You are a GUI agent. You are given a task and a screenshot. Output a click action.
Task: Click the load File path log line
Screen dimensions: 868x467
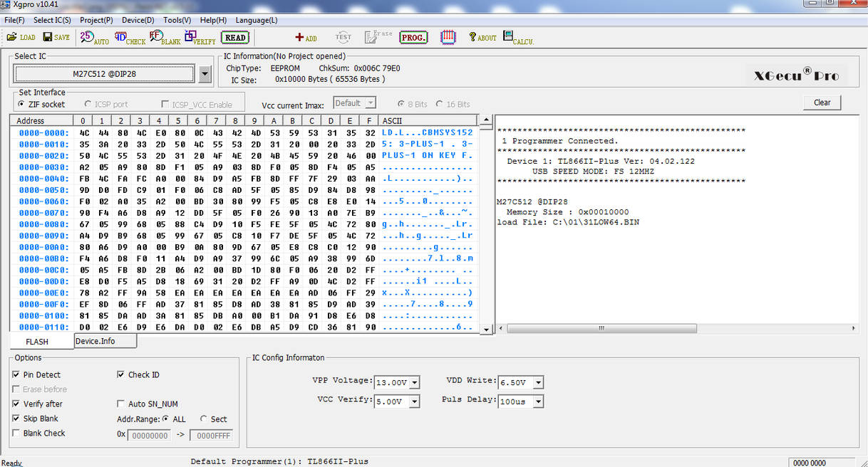[x=568, y=222]
